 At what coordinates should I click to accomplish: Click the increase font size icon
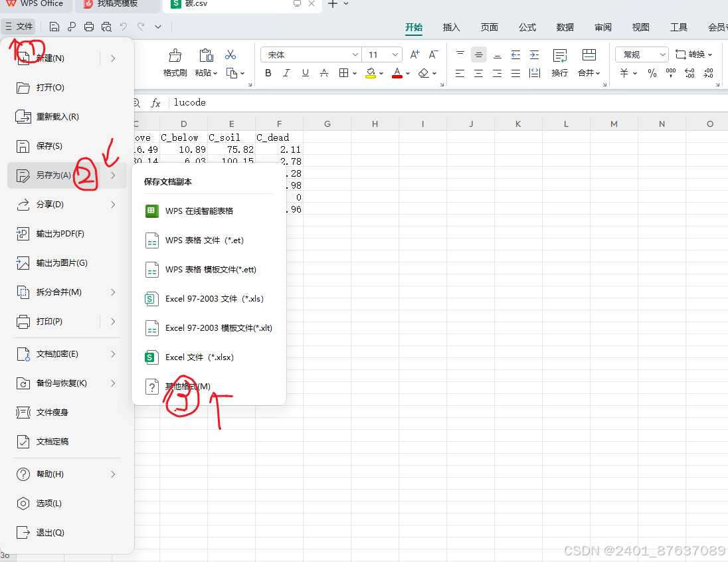point(414,55)
